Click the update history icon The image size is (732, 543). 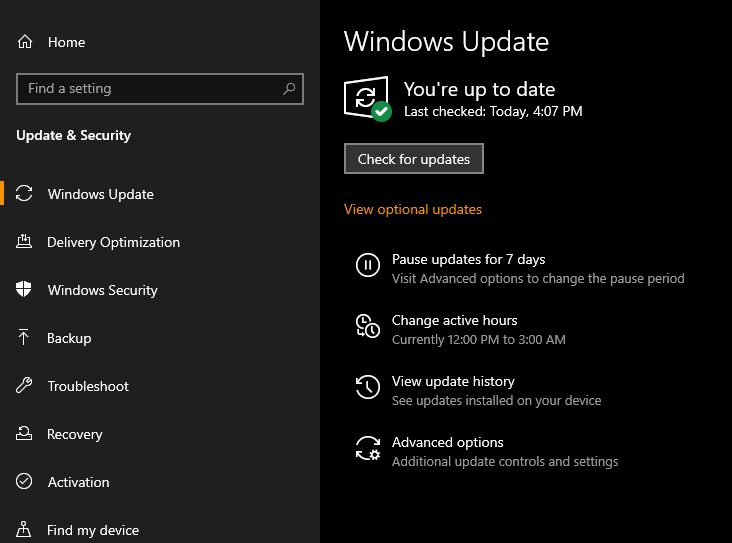[x=368, y=387]
